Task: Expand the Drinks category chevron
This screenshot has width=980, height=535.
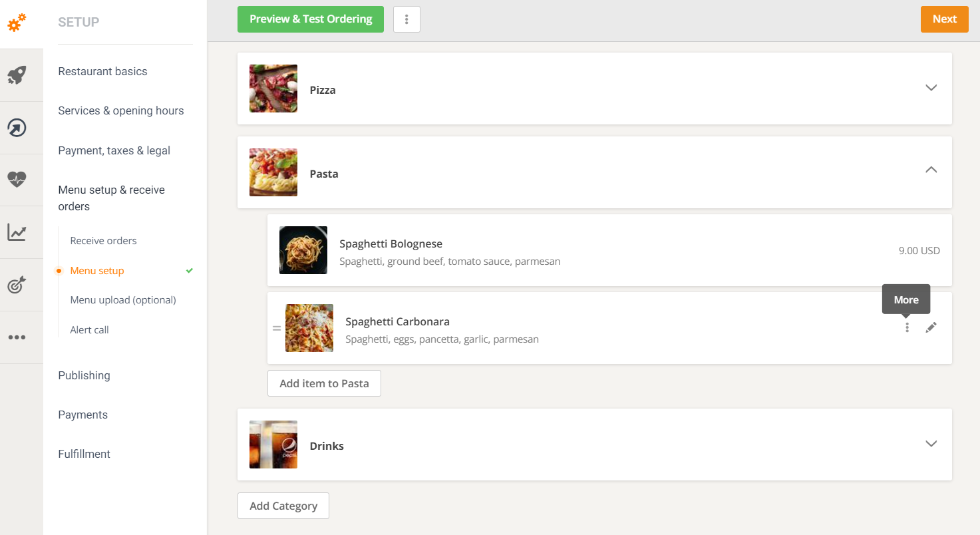Action: pos(931,444)
